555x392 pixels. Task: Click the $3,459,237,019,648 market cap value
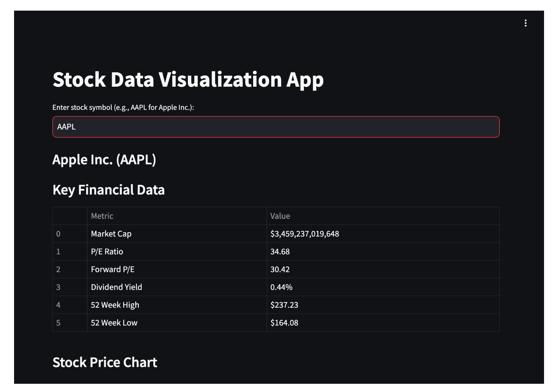(x=305, y=234)
